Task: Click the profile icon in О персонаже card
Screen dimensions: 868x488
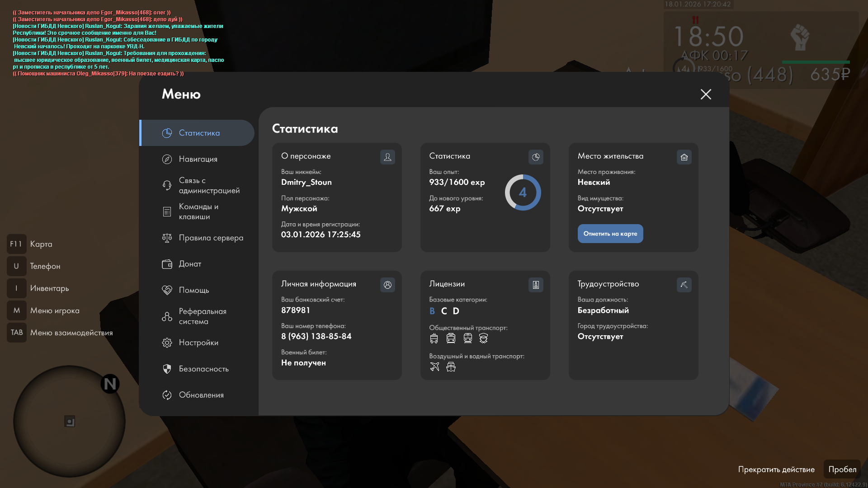Action: [x=387, y=157]
